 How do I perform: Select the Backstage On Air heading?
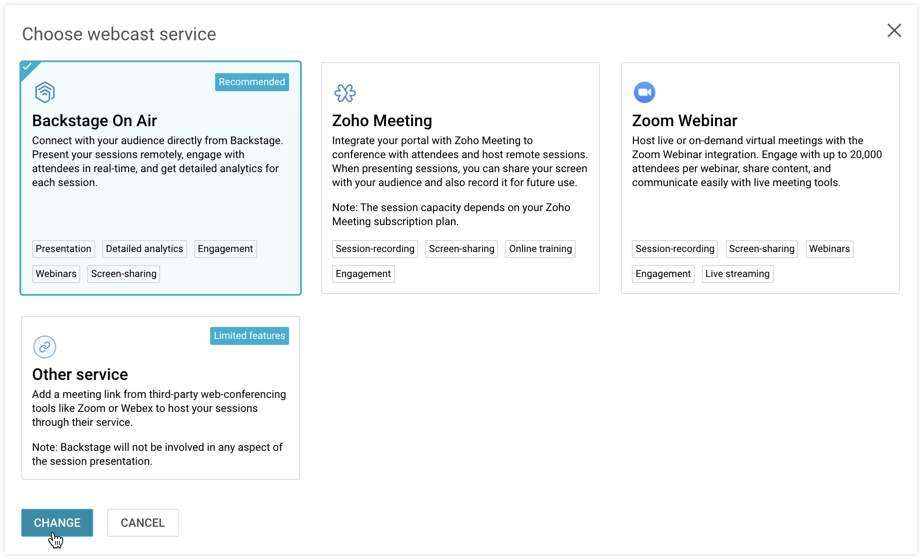pyautogui.click(x=94, y=121)
